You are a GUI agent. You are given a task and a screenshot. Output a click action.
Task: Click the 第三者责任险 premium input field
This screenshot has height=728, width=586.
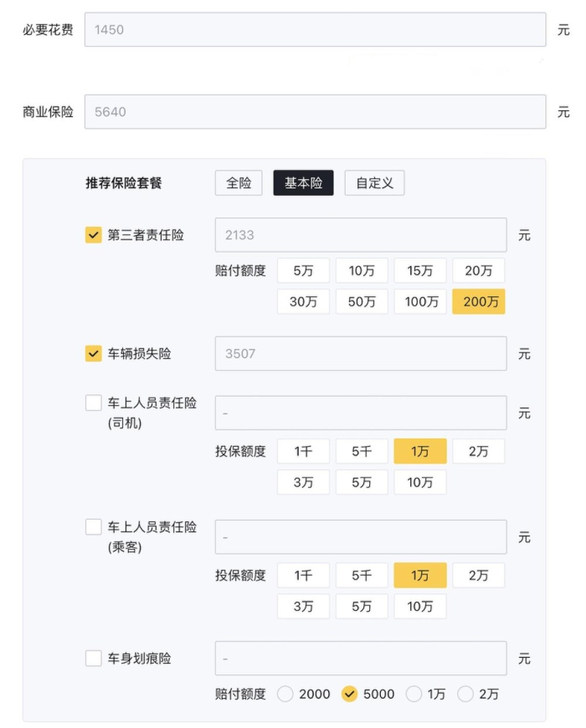click(360, 235)
